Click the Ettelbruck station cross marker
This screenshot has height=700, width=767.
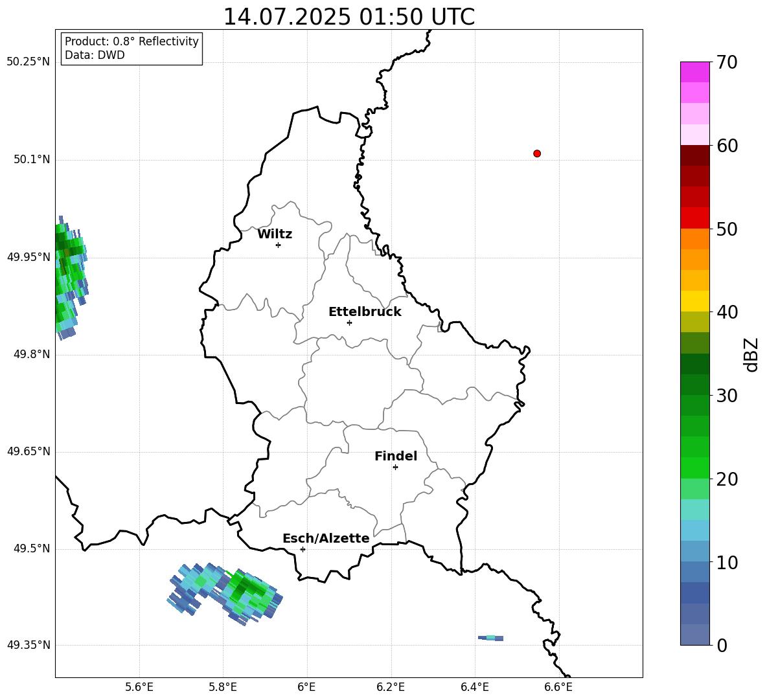pyautogui.click(x=349, y=322)
